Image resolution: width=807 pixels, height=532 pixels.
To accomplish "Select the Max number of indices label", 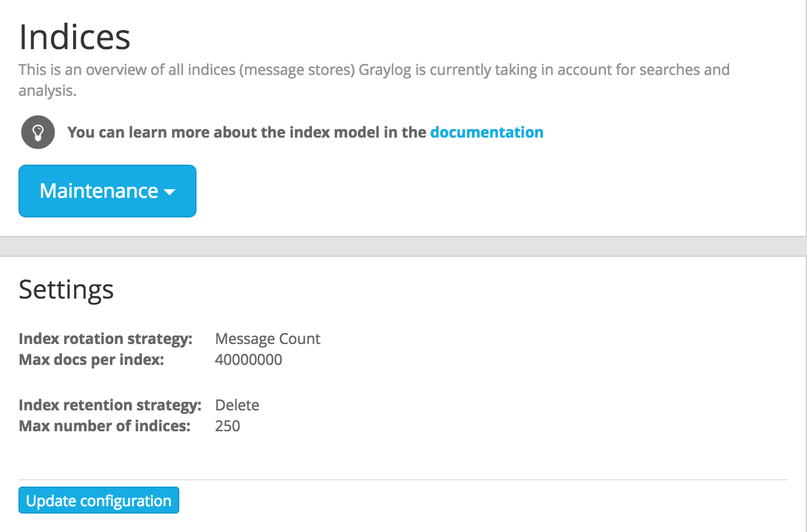I will [x=104, y=426].
